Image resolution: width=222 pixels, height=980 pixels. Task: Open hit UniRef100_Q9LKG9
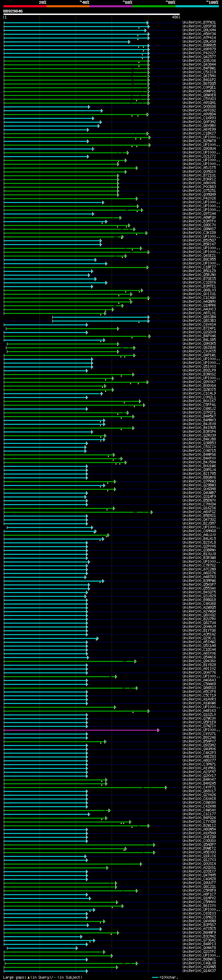click(199, 41)
